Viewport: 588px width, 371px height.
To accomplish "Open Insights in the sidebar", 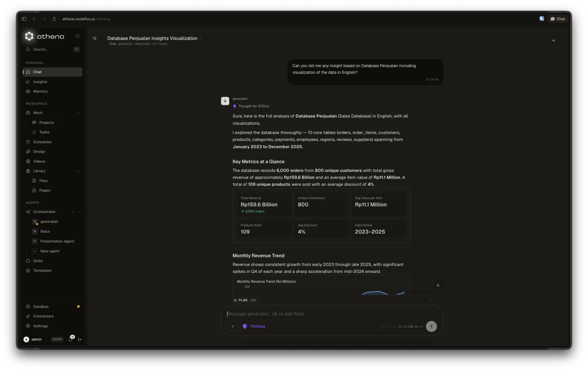I will (x=52, y=82).
